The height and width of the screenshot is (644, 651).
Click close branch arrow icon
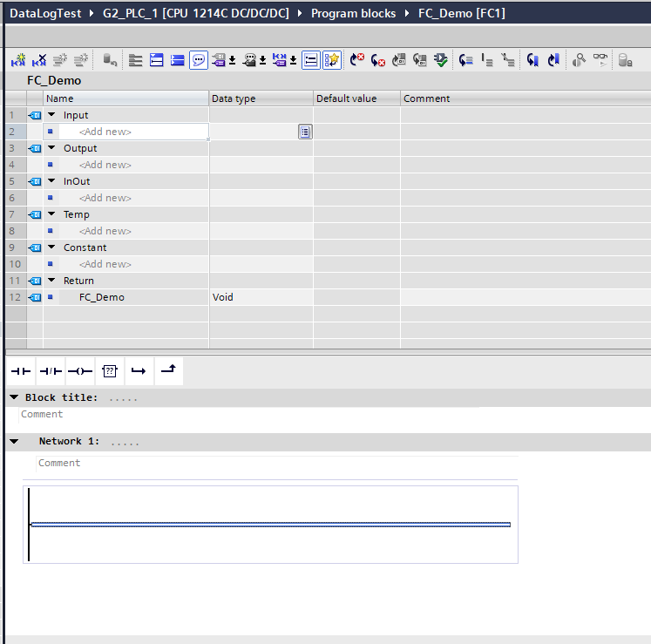(168, 371)
